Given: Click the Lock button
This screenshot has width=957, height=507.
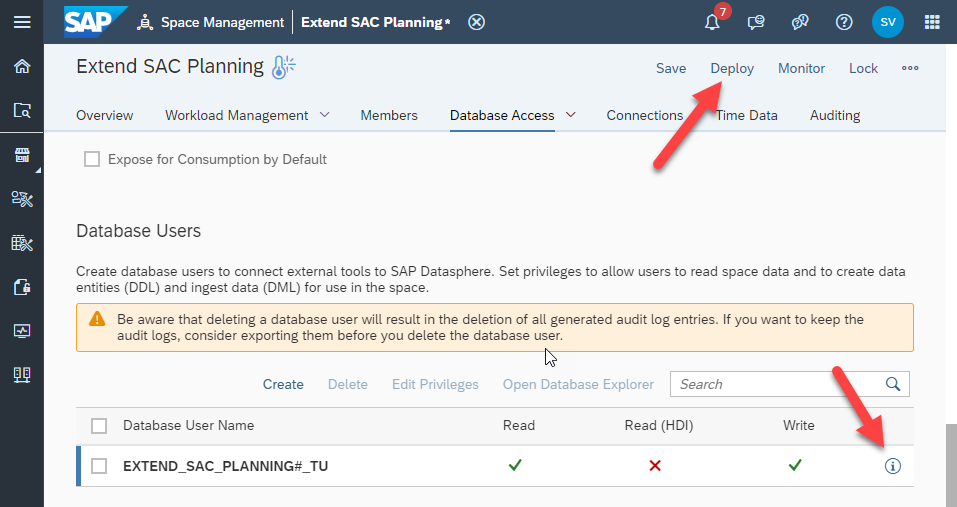Looking at the screenshot, I should coord(863,68).
